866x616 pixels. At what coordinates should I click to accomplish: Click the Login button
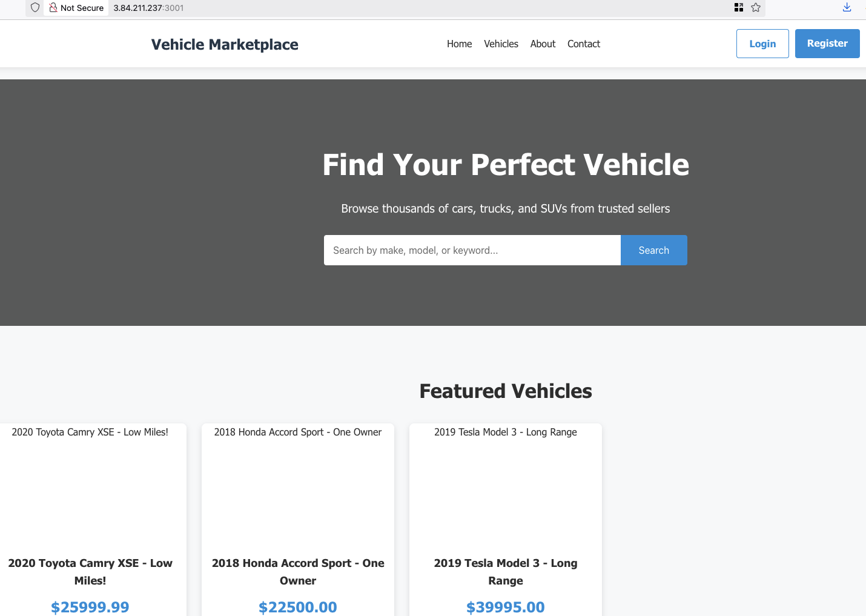pos(762,44)
